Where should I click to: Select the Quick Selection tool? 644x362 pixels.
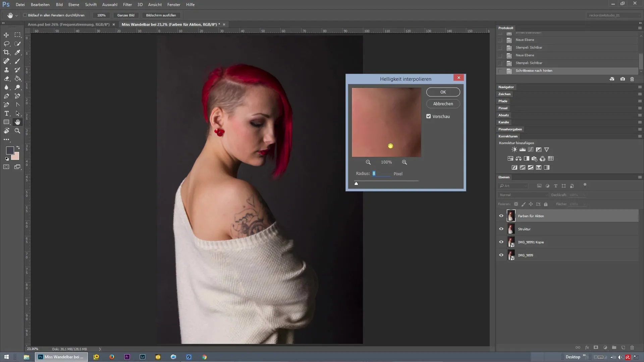point(17,44)
